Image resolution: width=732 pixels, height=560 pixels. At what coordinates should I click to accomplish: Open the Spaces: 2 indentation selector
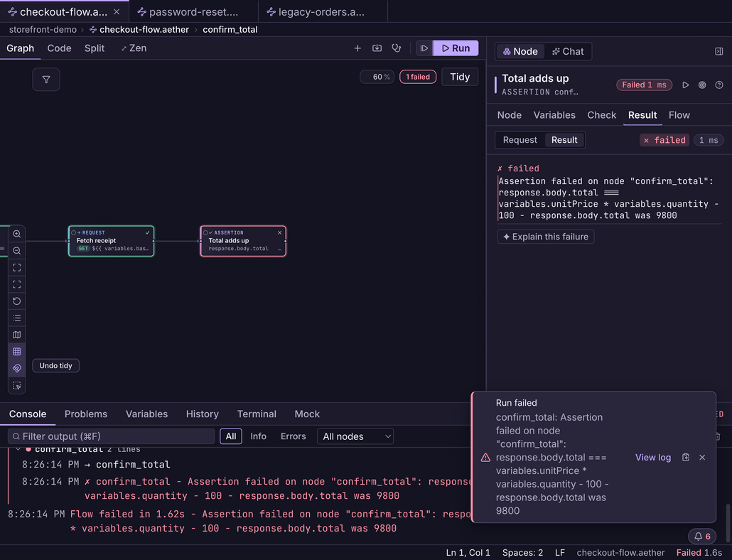[x=522, y=552]
